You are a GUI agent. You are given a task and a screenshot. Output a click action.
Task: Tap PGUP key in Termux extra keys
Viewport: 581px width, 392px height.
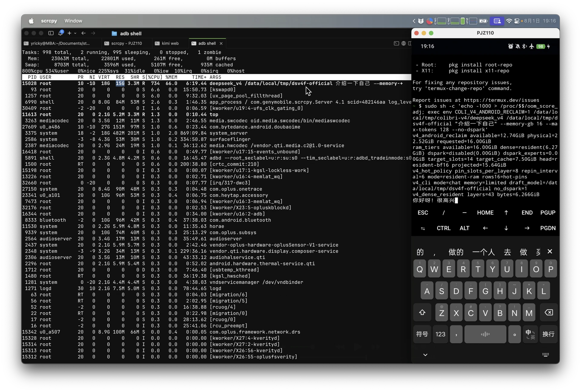point(548,212)
